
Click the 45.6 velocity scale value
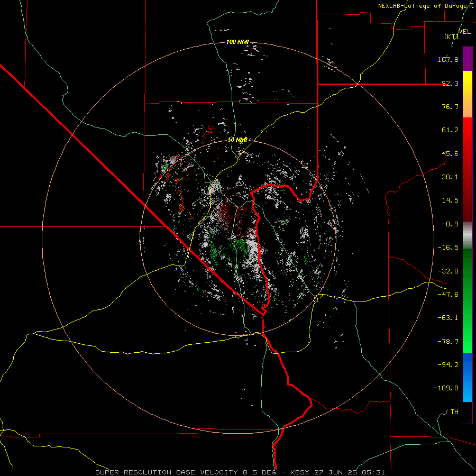pos(450,153)
